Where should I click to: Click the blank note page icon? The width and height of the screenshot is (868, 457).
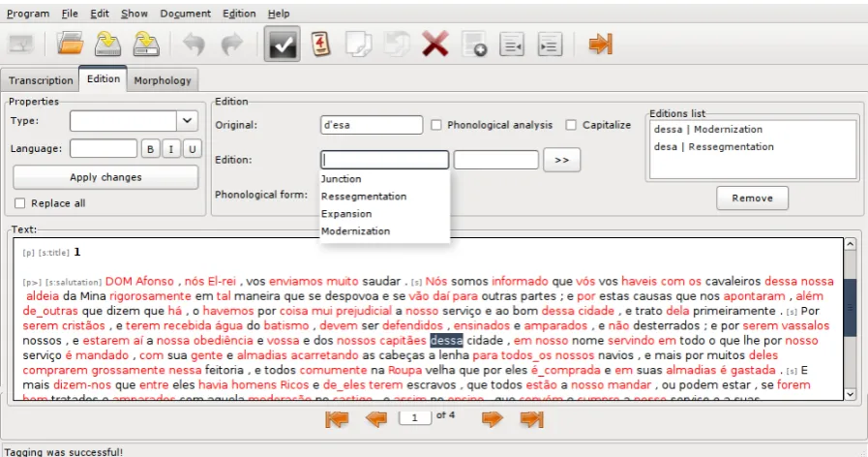[359, 44]
